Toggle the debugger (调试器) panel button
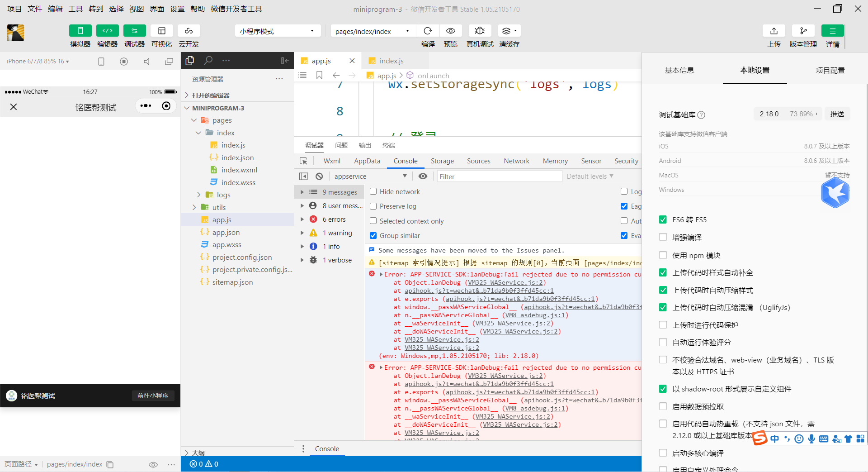 click(134, 31)
